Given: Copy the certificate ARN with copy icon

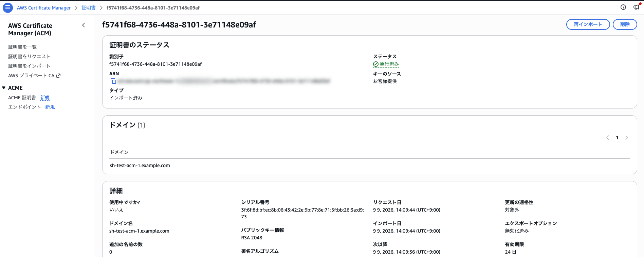Looking at the screenshot, I should (x=113, y=81).
